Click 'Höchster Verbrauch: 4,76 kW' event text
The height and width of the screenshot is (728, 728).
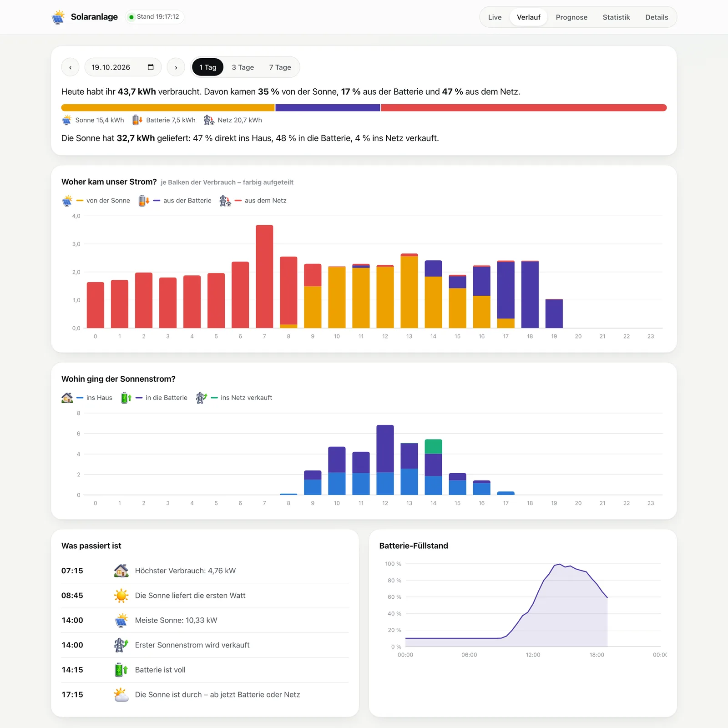185,571
